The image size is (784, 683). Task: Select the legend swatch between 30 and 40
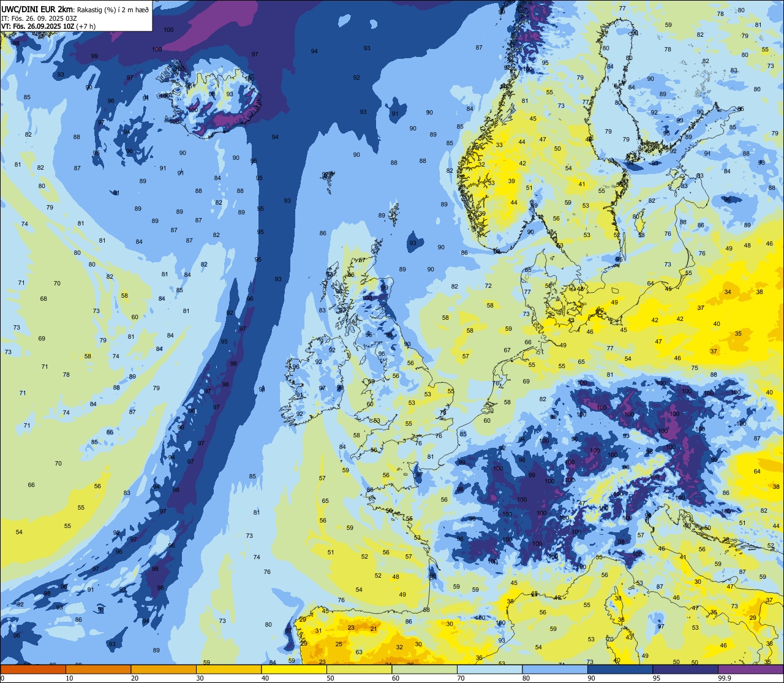(228, 669)
